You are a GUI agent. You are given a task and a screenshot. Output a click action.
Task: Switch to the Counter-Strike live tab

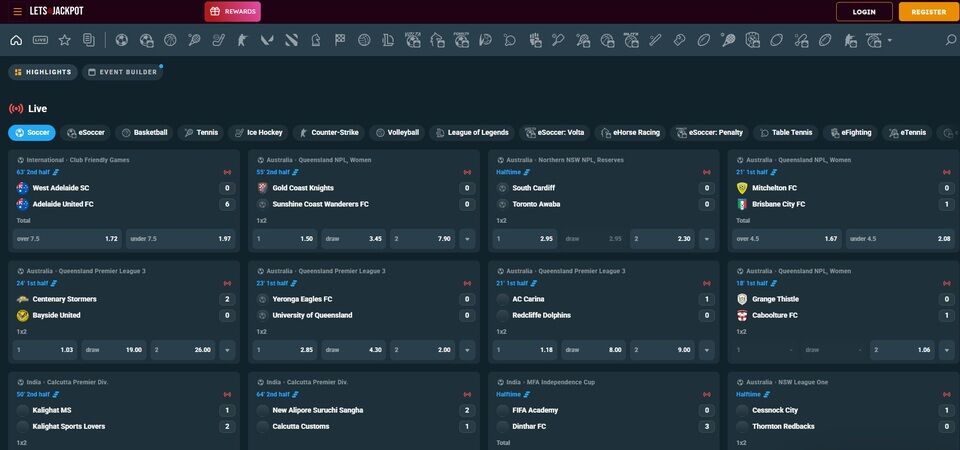[329, 132]
